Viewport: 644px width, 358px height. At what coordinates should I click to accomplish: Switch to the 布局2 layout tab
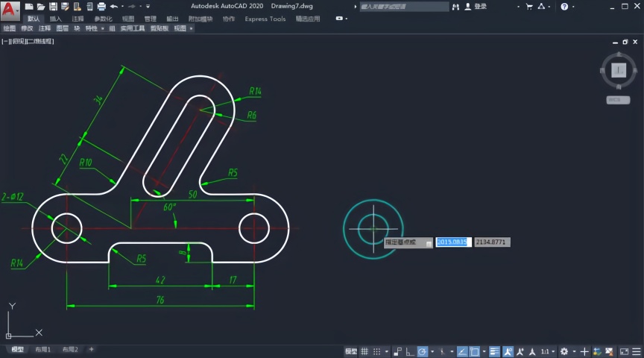click(70, 349)
